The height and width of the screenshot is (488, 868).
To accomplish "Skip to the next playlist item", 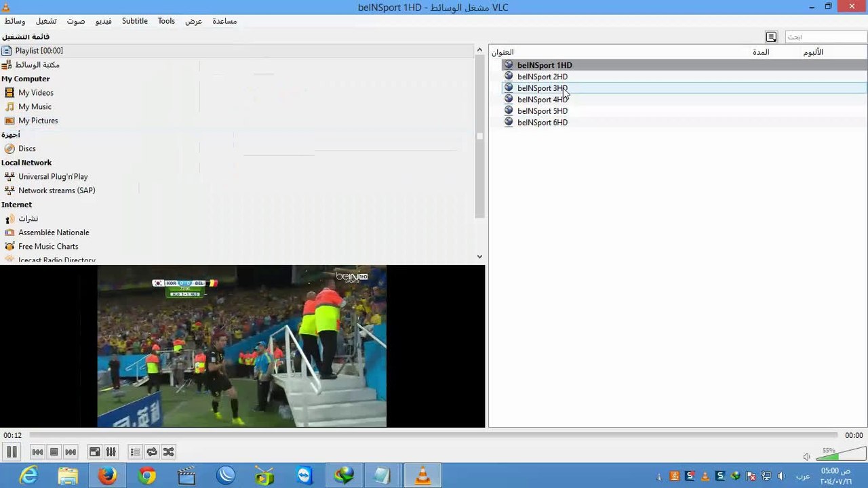I will pyautogui.click(x=71, y=452).
